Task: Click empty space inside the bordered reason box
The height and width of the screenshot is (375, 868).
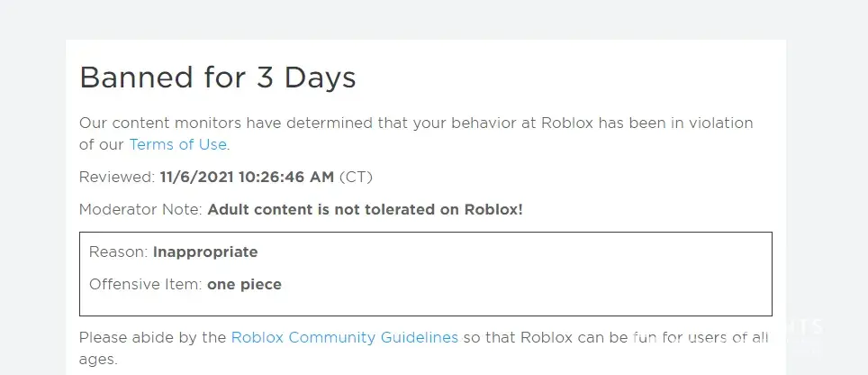Action: click(540, 270)
